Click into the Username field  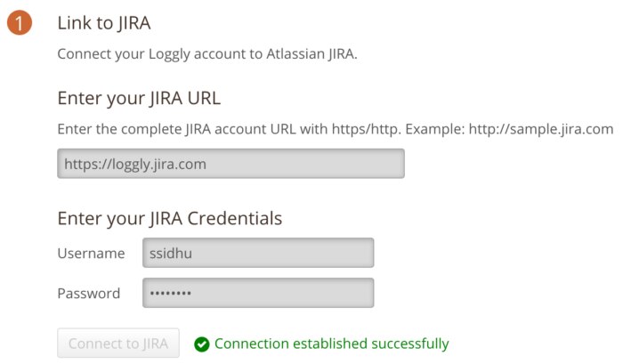click(x=257, y=253)
